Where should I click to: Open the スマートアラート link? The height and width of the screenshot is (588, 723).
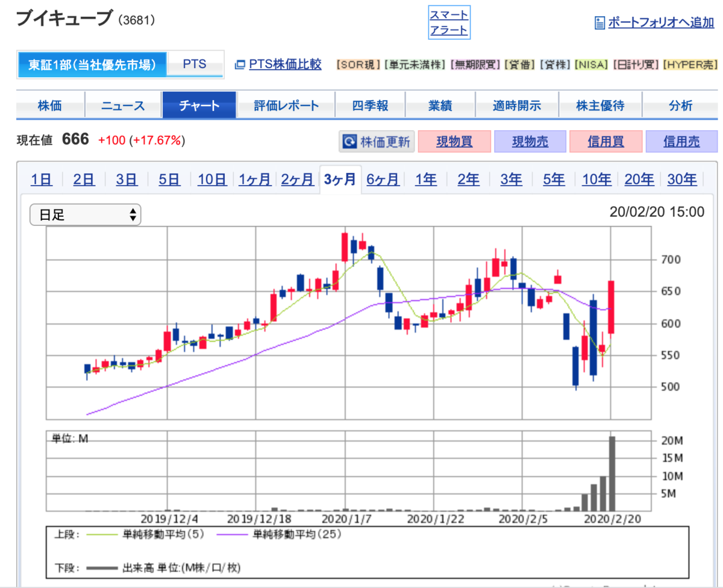(449, 23)
